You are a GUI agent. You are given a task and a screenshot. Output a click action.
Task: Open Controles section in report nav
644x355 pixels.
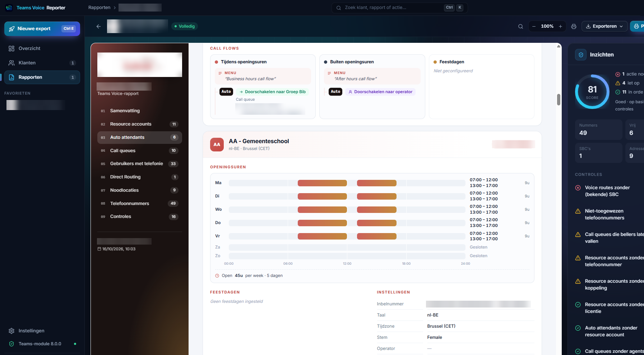click(x=139, y=217)
